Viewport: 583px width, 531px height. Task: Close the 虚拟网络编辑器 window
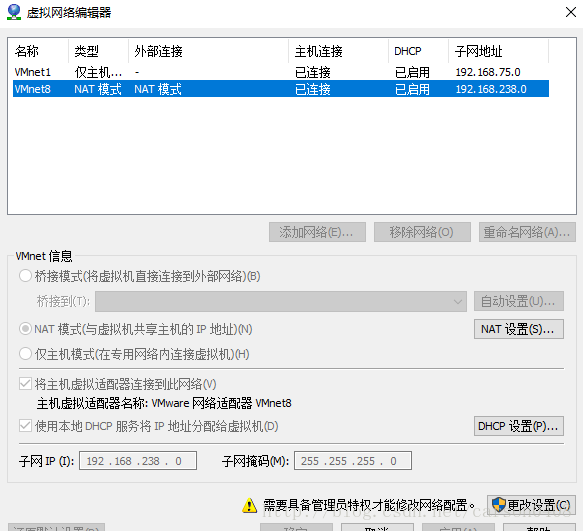tap(571, 12)
